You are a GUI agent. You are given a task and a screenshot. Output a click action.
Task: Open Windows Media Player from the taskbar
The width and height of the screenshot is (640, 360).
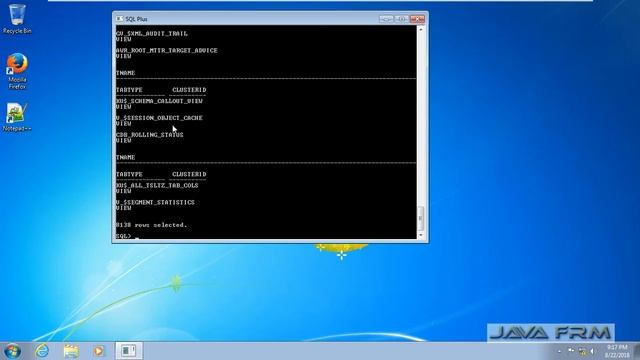[99, 351]
